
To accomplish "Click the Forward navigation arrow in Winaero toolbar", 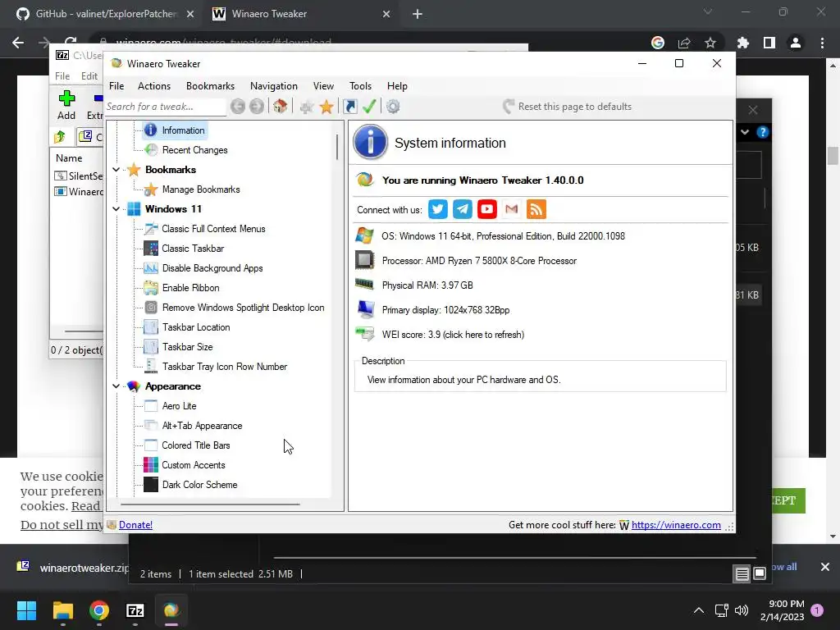I will click(x=257, y=107).
